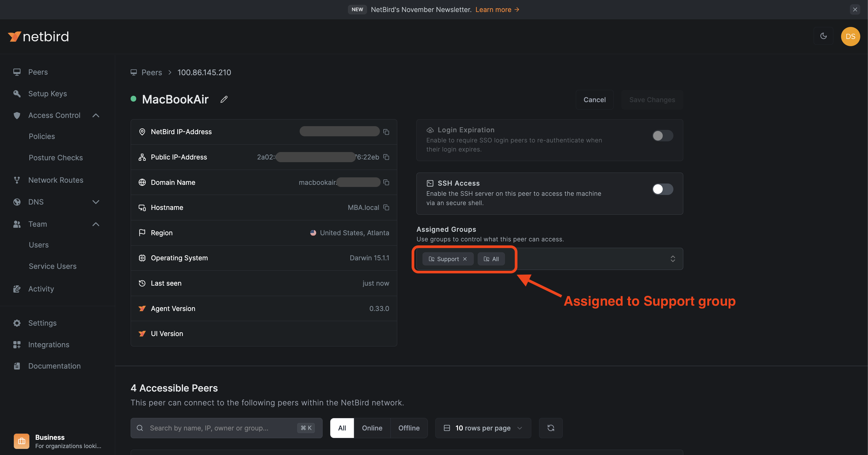Open the Policies submenu item
The image size is (868, 455).
click(x=41, y=136)
